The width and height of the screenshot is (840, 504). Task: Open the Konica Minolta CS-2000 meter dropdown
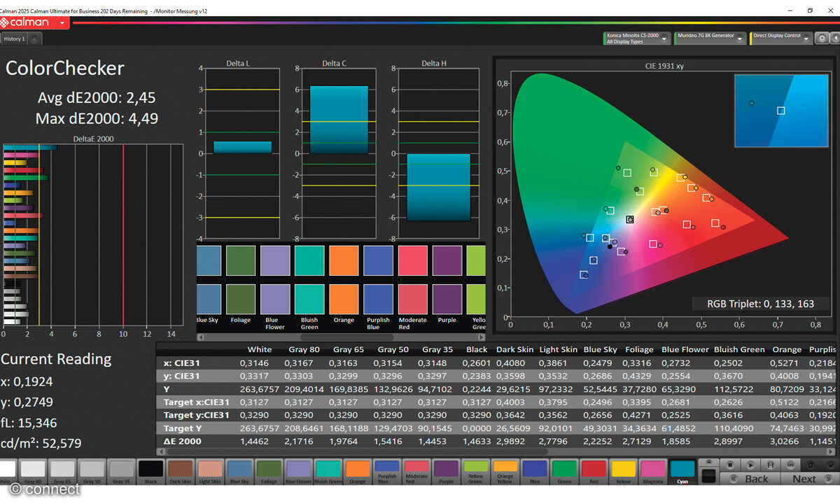click(637, 38)
